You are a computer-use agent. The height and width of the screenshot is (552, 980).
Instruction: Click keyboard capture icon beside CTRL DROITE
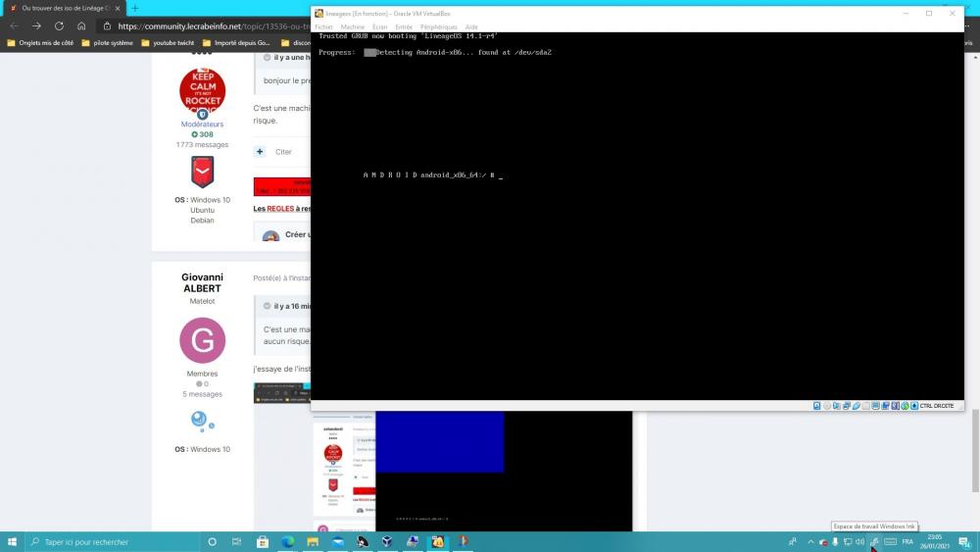(914, 406)
